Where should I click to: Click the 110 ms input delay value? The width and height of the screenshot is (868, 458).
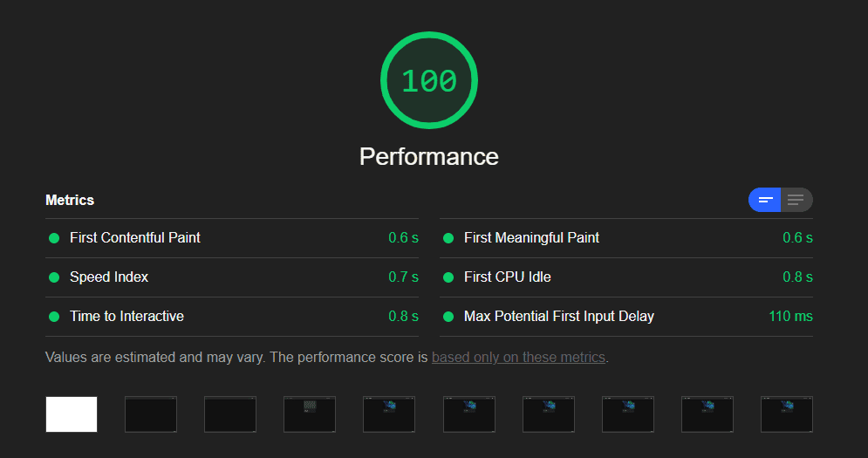click(x=790, y=317)
